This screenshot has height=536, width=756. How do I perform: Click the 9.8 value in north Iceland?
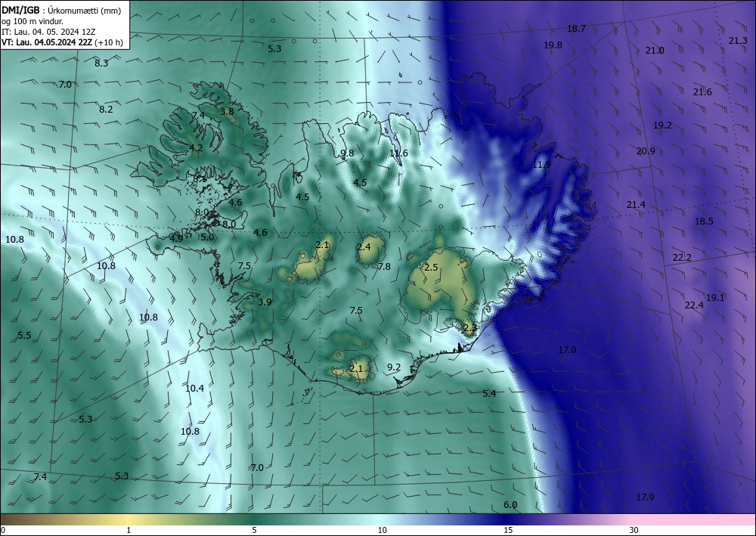pos(347,153)
